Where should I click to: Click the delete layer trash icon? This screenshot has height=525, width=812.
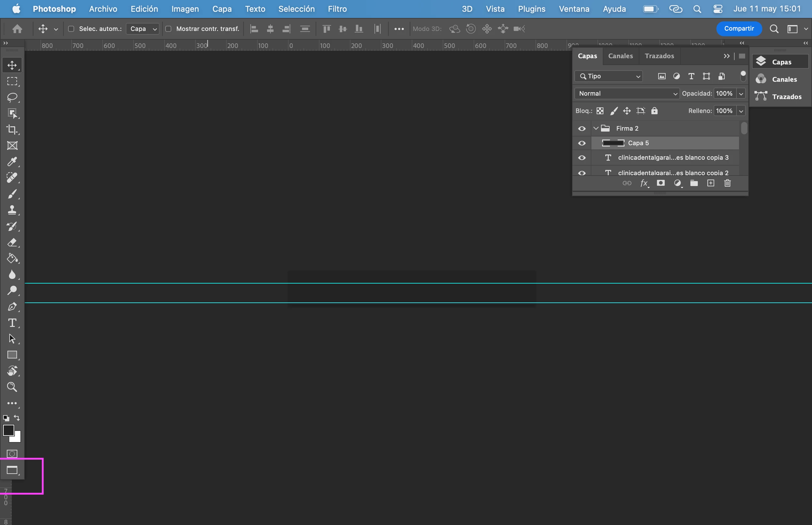tap(727, 183)
